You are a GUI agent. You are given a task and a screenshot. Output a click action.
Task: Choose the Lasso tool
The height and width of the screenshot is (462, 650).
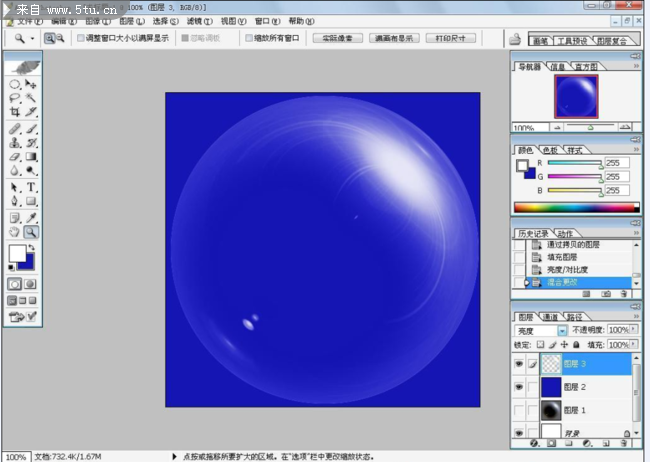click(15, 99)
